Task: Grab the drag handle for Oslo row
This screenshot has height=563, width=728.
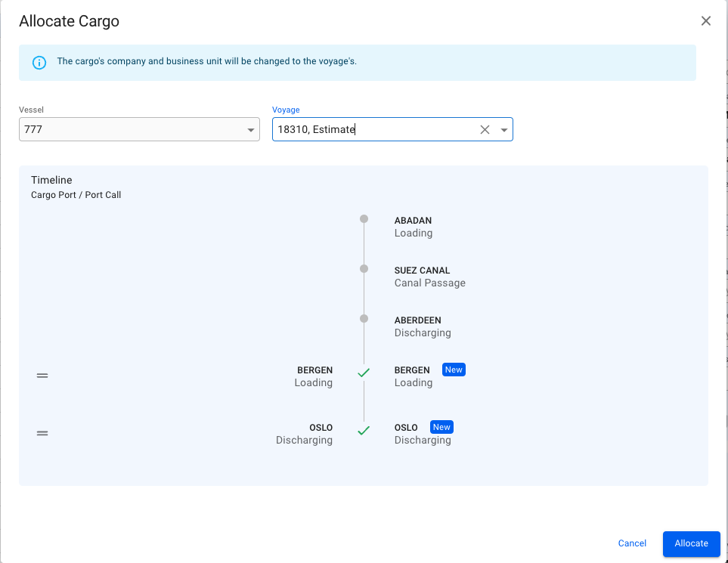Action: pyautogui.click(x=42, y=433)
